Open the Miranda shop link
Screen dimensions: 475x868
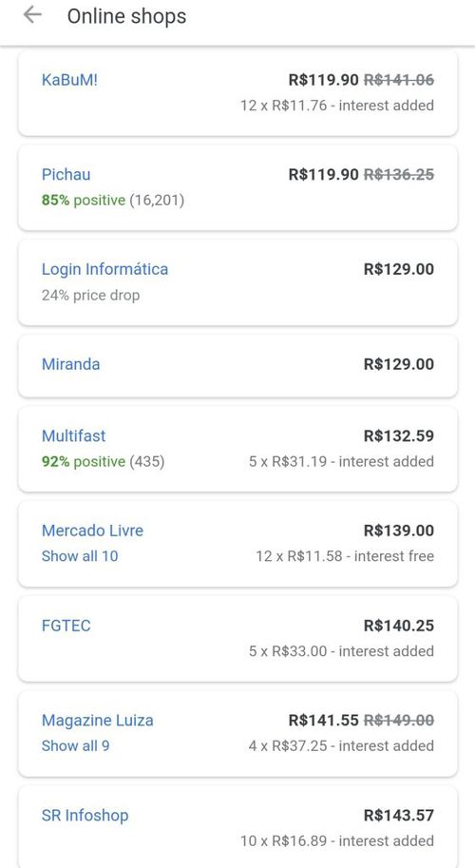(71, 364)
